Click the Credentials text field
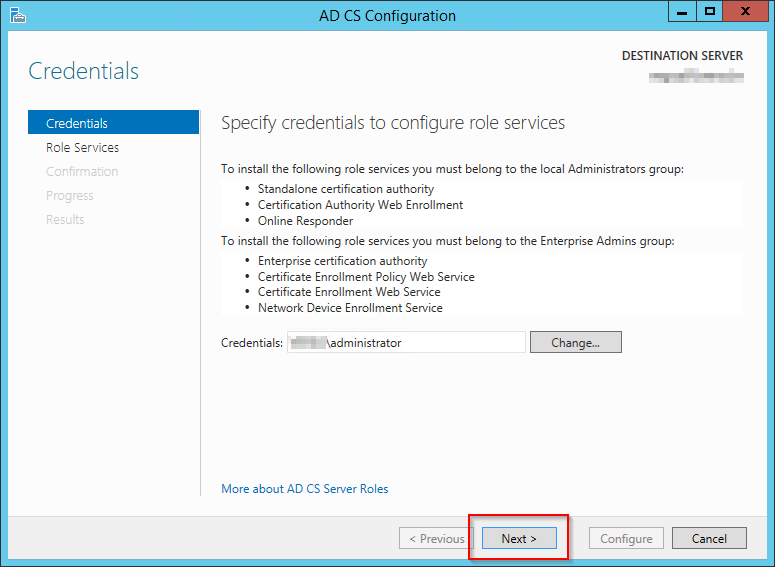Viewport: 775px width, 567px height. (x=406, y=342)
